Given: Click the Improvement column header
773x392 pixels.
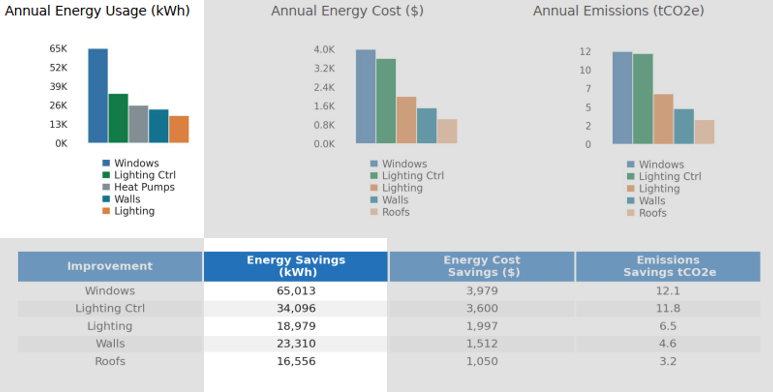Looking at the screenshot, I should pos(110,266).
